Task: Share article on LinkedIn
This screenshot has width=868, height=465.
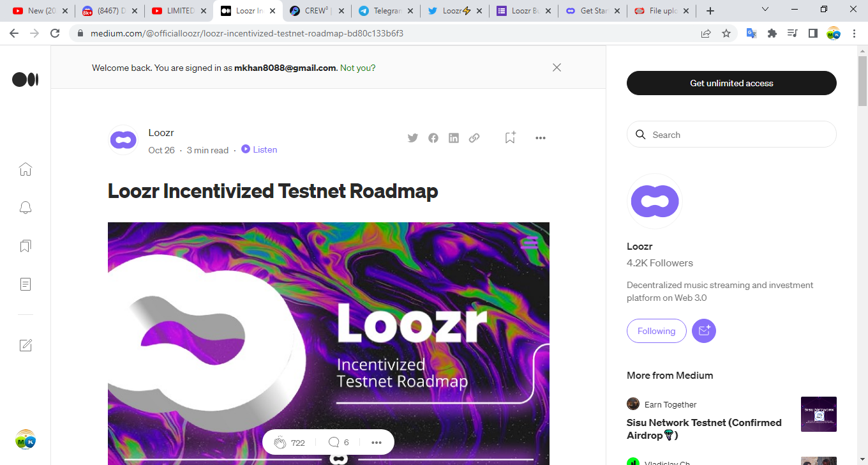Action: tap(454, 138)
